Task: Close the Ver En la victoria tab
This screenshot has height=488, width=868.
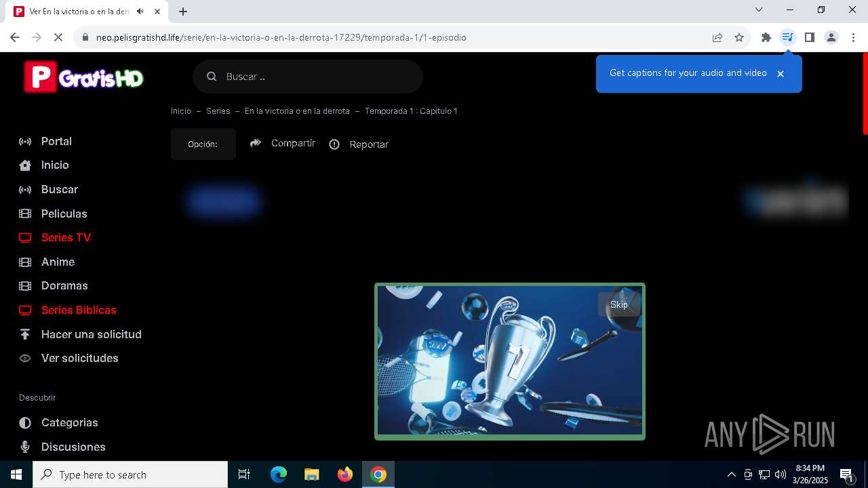Action: pyautogui.click(x=157, y=12)
